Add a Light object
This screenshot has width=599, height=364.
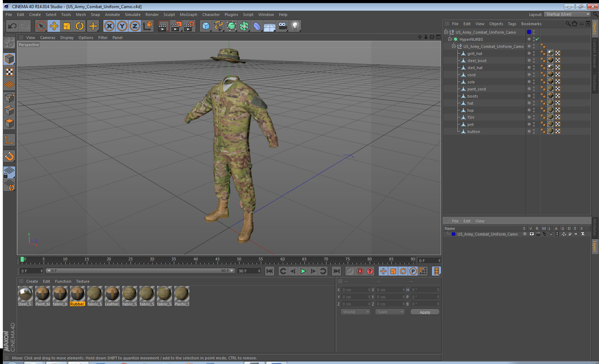point(295,26)
